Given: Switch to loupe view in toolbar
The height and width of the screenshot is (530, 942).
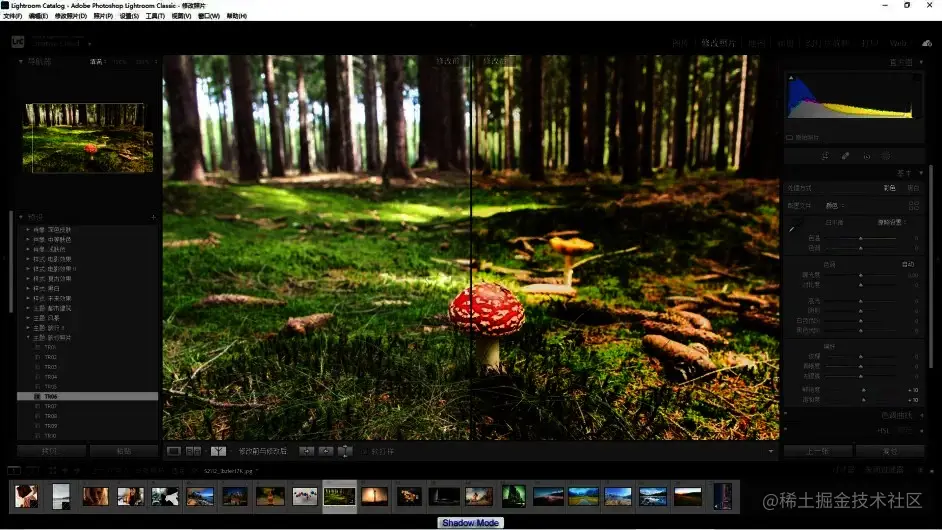Looking at the screenshot, I should point(174,451).
